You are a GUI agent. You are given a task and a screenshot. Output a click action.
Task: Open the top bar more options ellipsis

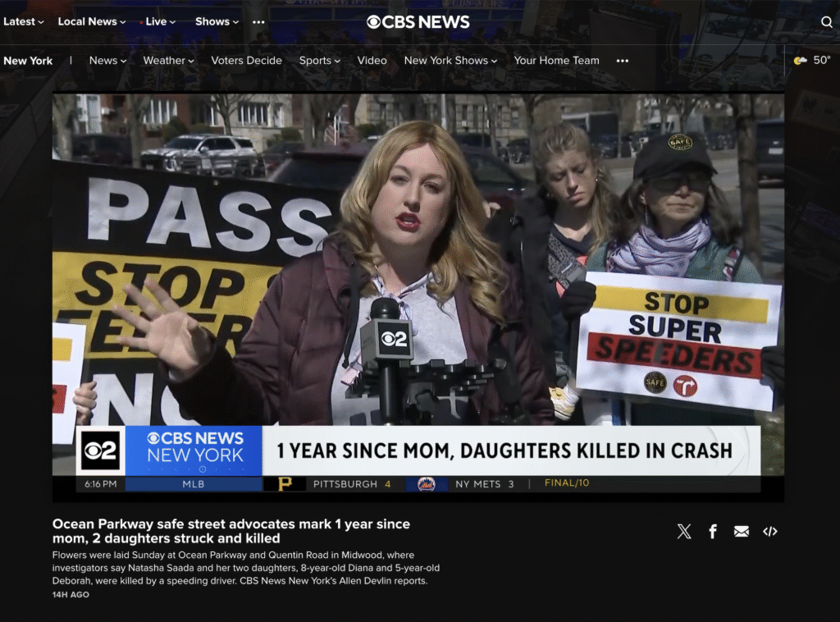259,22
